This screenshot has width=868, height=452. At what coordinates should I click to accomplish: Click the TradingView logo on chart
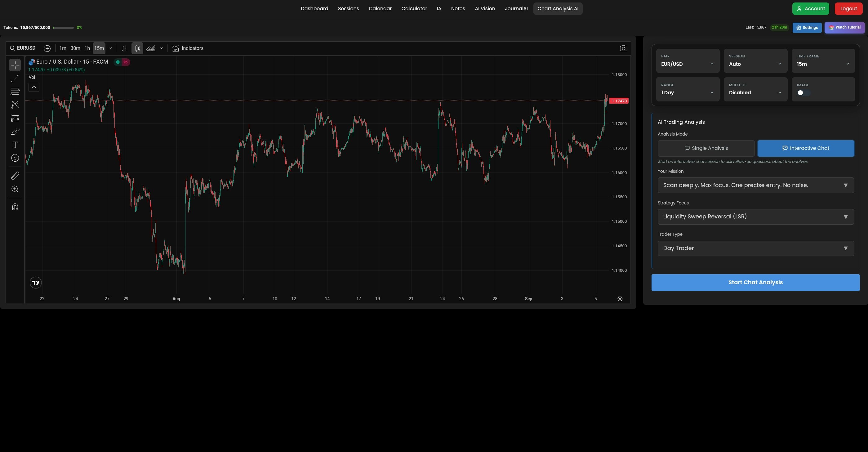36,283
